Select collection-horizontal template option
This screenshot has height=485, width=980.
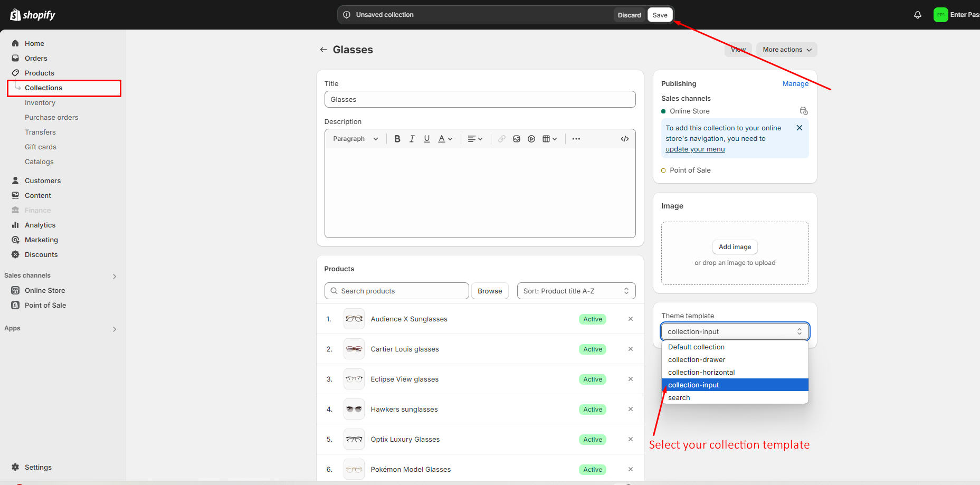tap(735, 372)
